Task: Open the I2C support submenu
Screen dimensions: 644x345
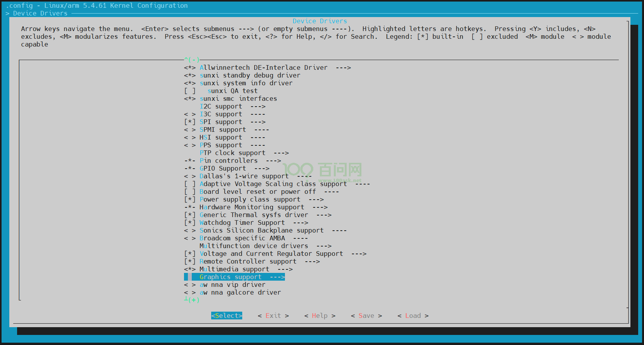Action: click(232, 107)
